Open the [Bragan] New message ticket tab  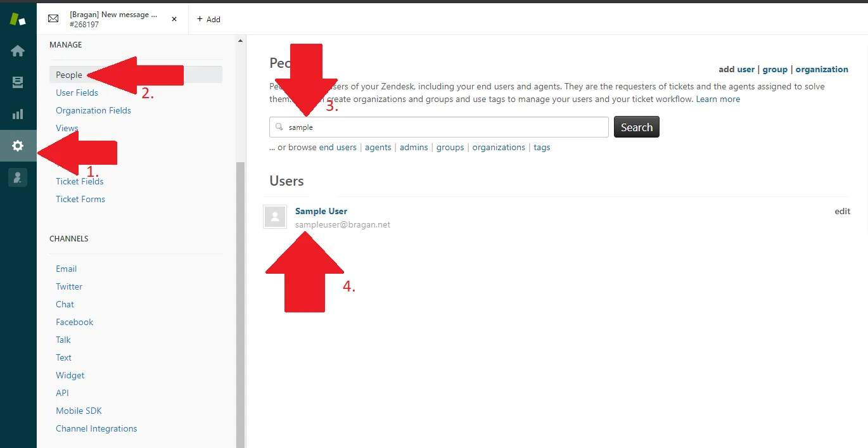113,19
